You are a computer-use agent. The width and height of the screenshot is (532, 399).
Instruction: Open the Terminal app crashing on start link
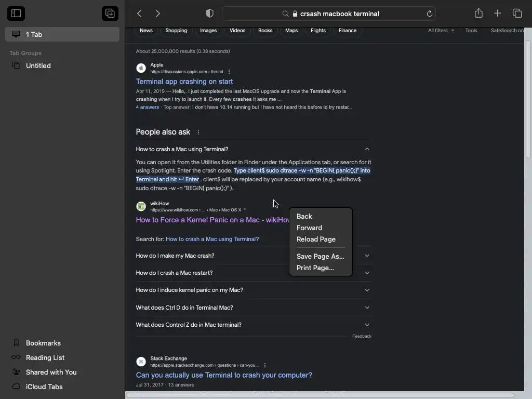coord(184,82)
